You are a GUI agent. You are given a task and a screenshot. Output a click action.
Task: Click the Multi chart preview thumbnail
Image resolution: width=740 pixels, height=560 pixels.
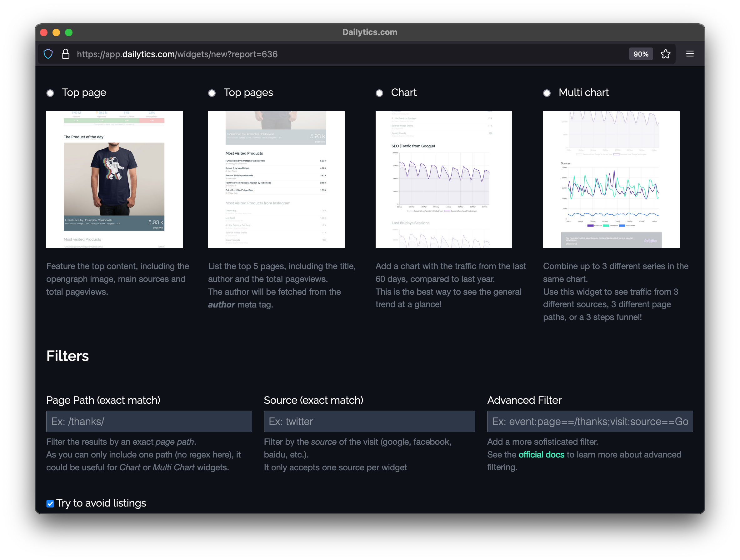(x=611, y=180)
